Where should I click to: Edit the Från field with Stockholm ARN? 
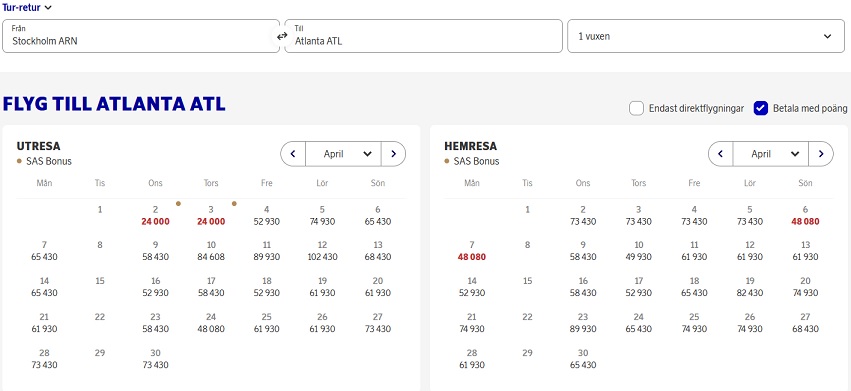click(141, 36)
